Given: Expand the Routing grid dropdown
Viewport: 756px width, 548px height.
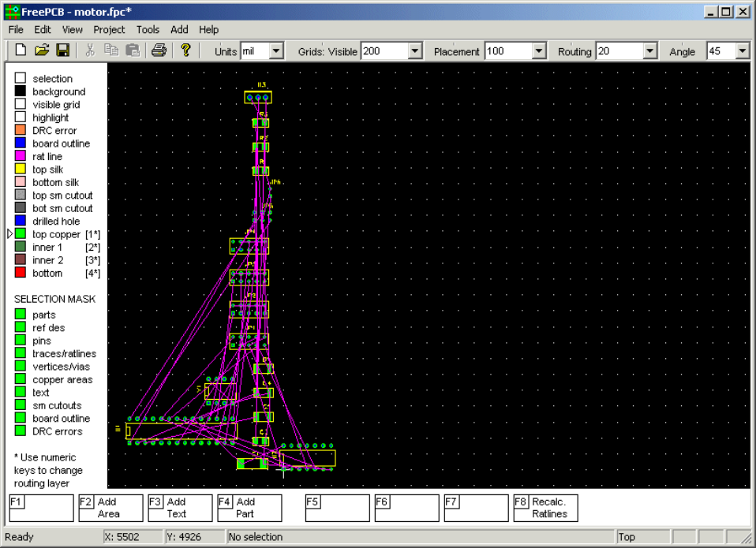Looking at the screenshot, I should coord(649,51).
